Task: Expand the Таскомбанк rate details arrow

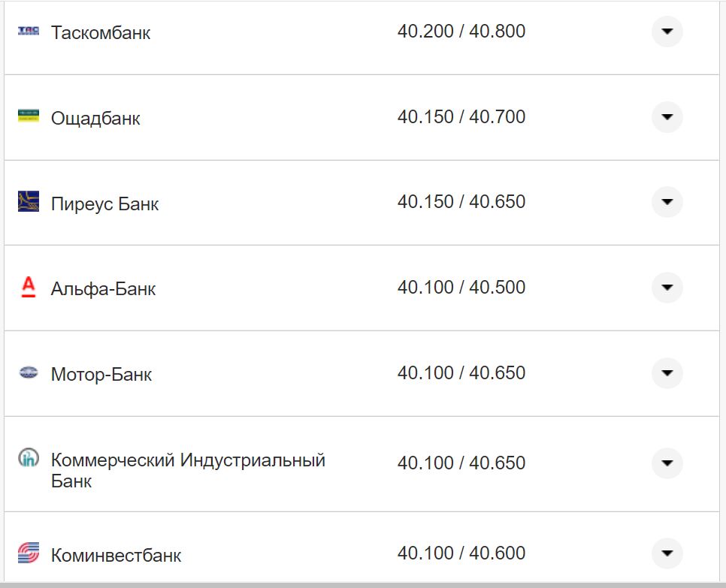Action: point(667,32)
